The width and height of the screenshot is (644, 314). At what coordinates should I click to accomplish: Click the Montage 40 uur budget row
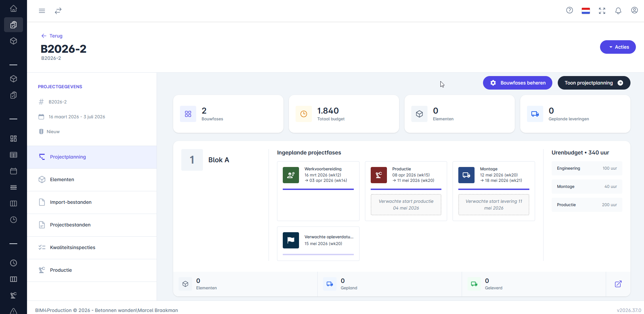click(x=587, y=187)
